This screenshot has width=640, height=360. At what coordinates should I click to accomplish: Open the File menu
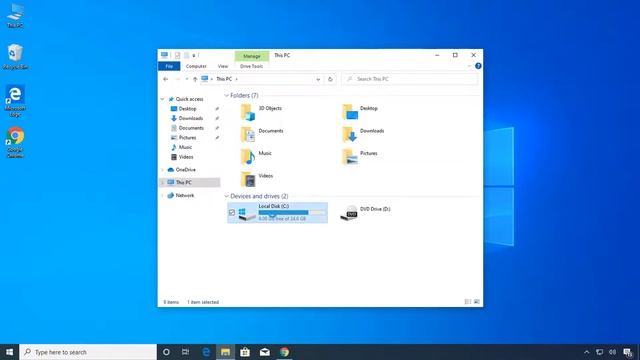(x=169, y=66)
